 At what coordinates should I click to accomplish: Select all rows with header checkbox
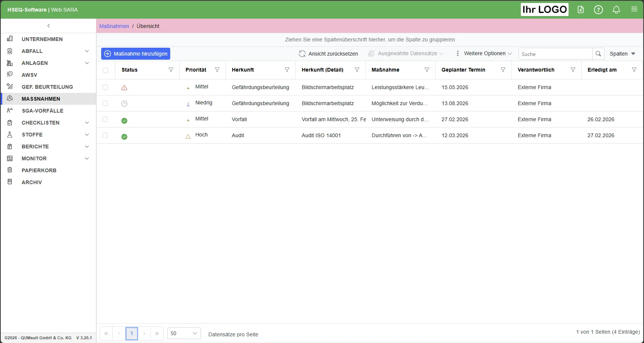(x=105, y=70)
